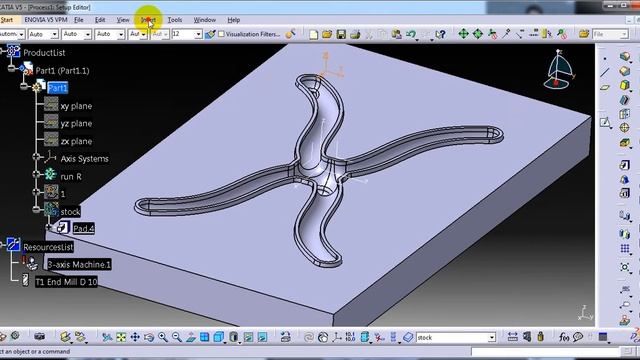Click the Measure Between icon

coord(513,337)
